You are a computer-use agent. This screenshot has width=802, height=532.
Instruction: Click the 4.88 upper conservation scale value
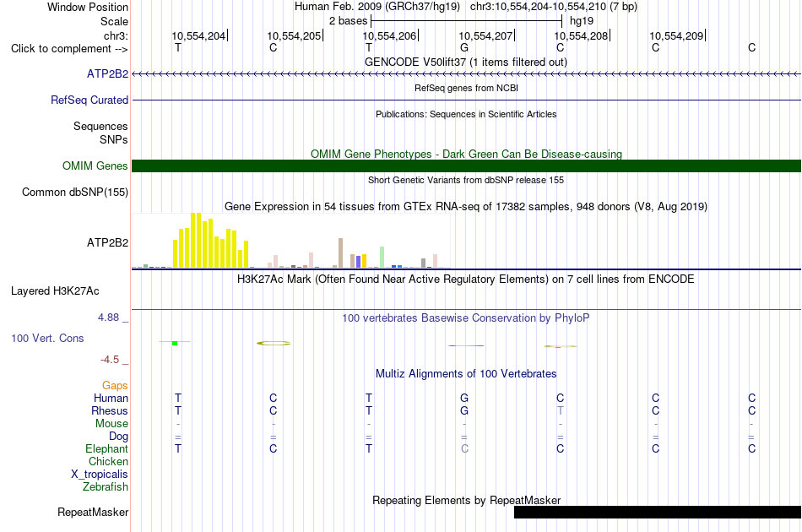pyautogui.click(x=108, y=318)
